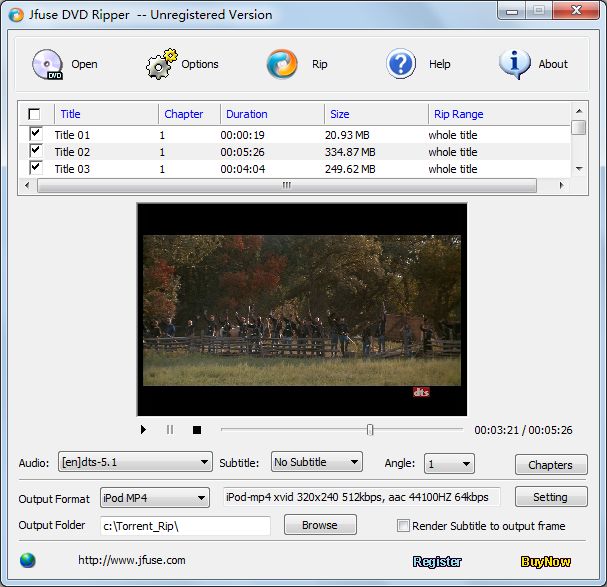Click the iPod-mp4 xvid format description text
The image size is (607, 587).
tap(357, 497)
